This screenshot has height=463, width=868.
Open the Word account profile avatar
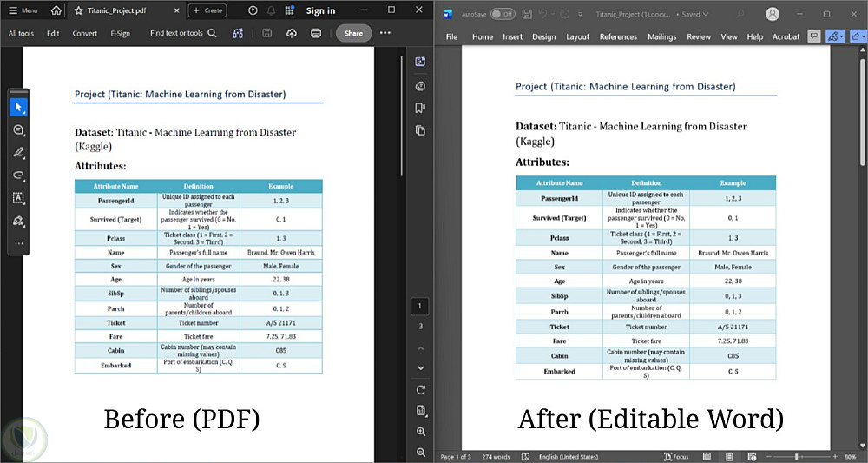[x=773, y=14]
